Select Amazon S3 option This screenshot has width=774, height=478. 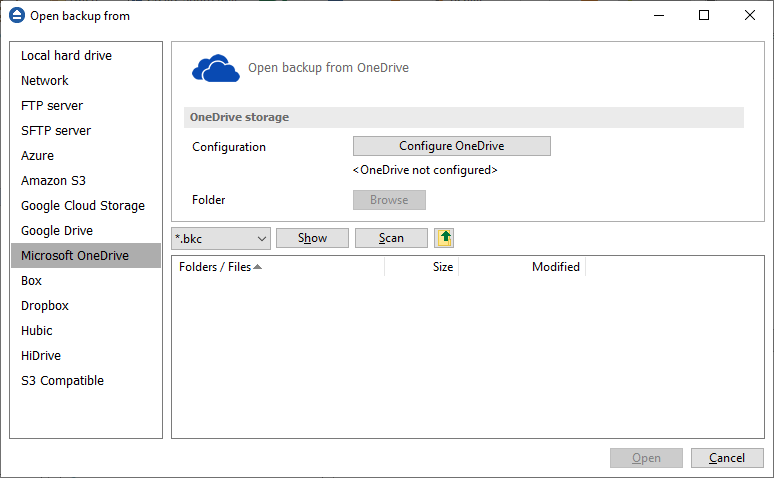click(x=86, y=181)
